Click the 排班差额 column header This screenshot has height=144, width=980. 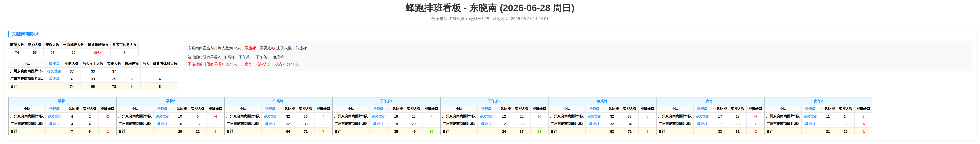click(132, 64)
